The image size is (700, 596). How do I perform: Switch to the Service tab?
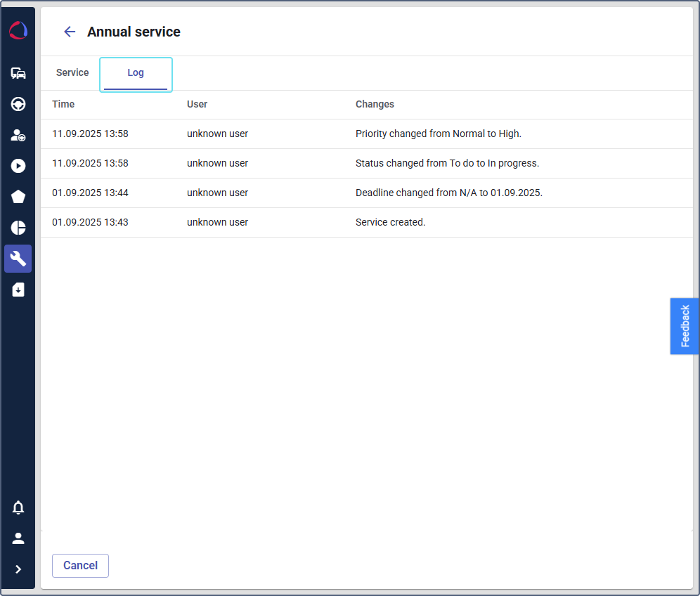pyautogui.click(x=72, y=73)
